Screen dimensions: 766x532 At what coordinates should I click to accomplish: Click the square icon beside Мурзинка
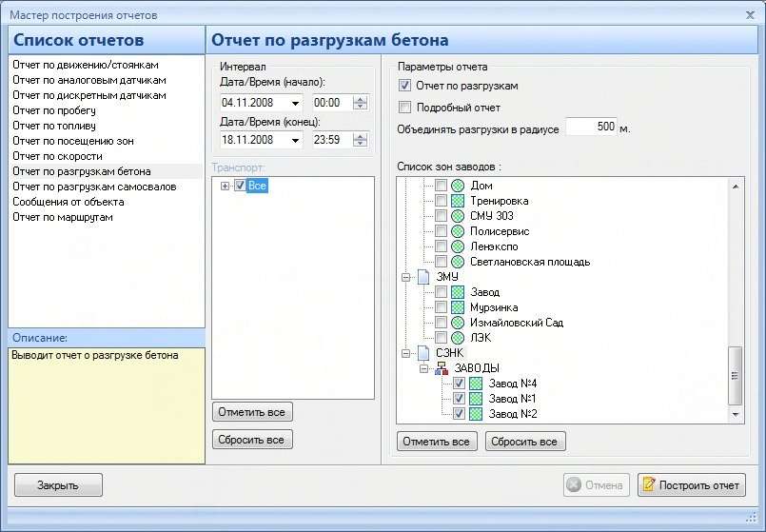458,307
